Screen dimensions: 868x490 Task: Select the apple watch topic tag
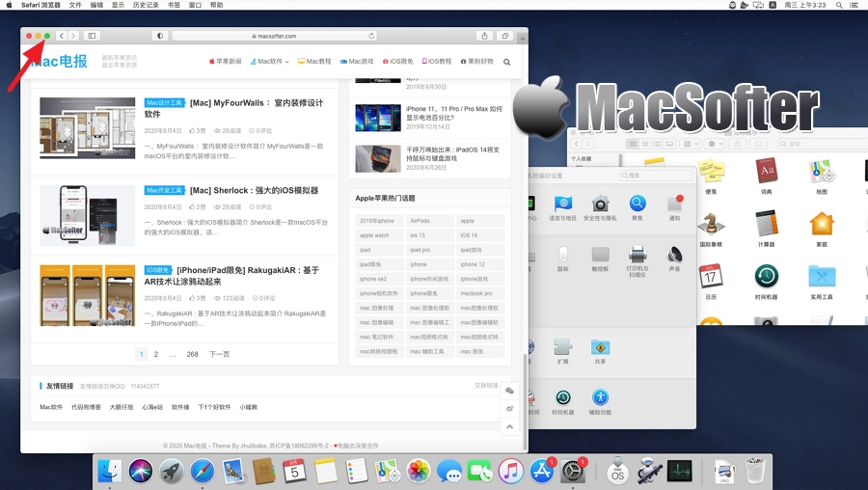(x=379, y=235)
